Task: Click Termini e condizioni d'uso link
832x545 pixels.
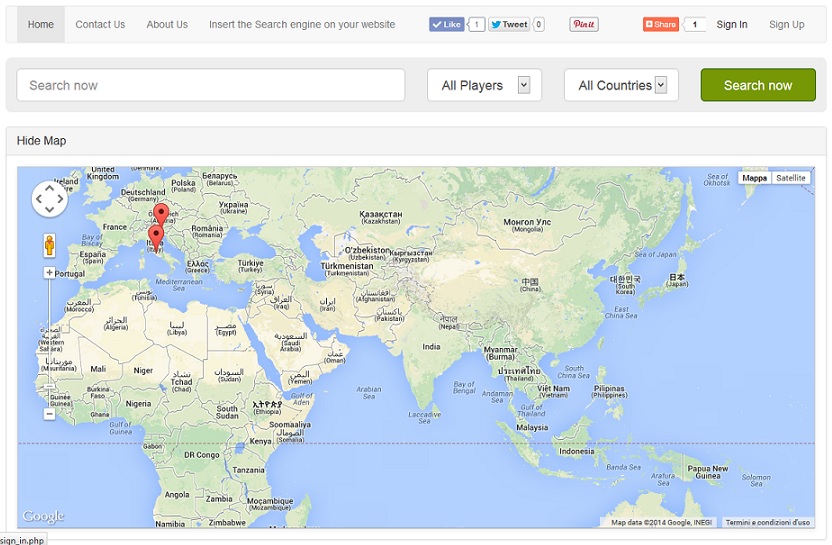Action: pos(767,522)
